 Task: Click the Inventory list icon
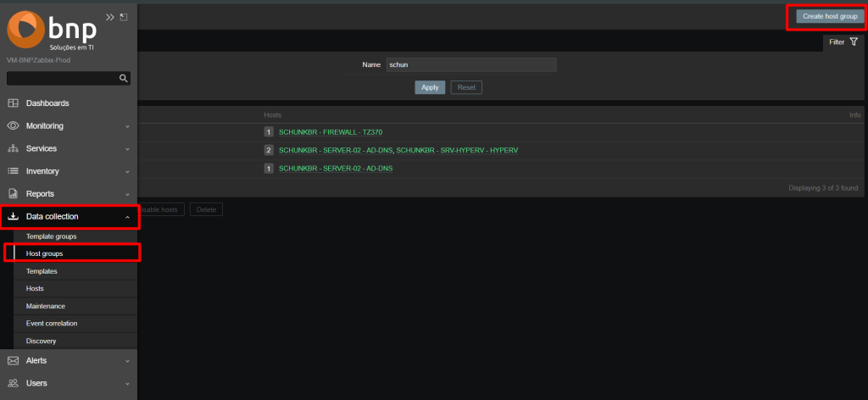tap(13, 171)
